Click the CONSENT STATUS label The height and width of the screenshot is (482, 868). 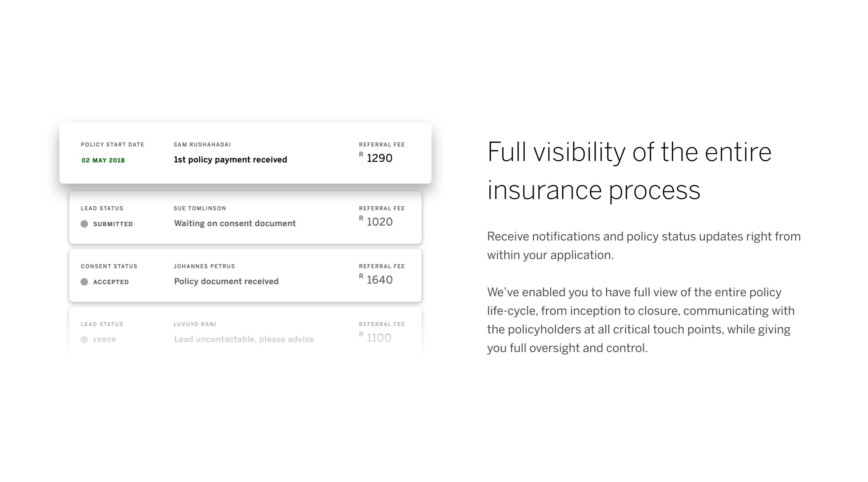pos(109,266)
